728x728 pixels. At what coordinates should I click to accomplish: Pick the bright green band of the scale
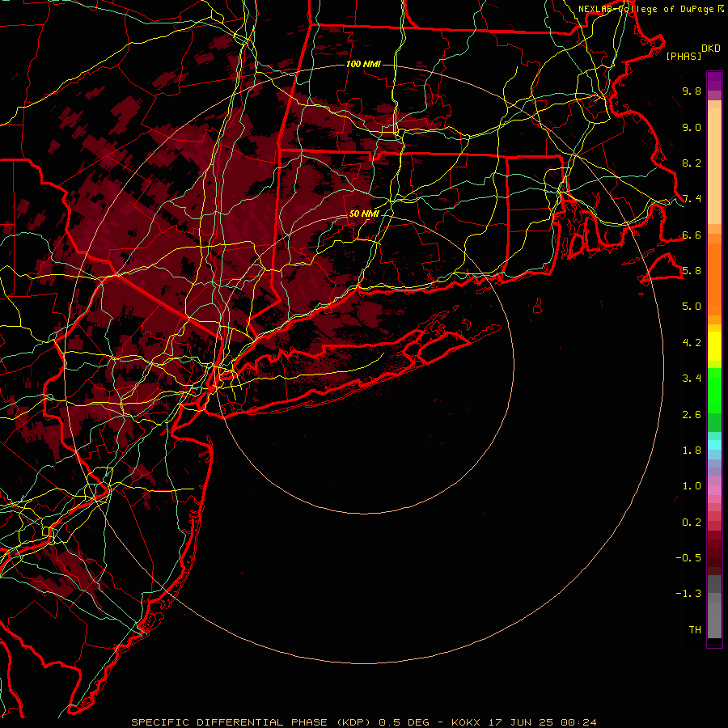pos(714,390)
